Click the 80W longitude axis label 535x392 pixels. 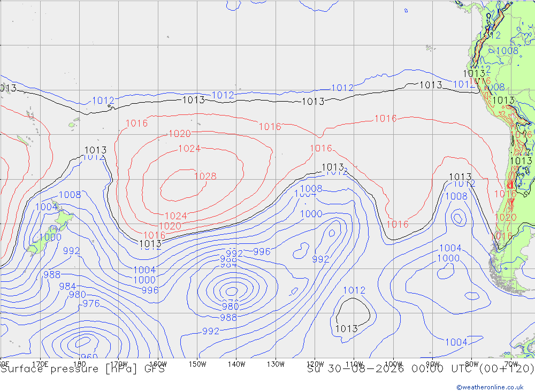[472, 364]
